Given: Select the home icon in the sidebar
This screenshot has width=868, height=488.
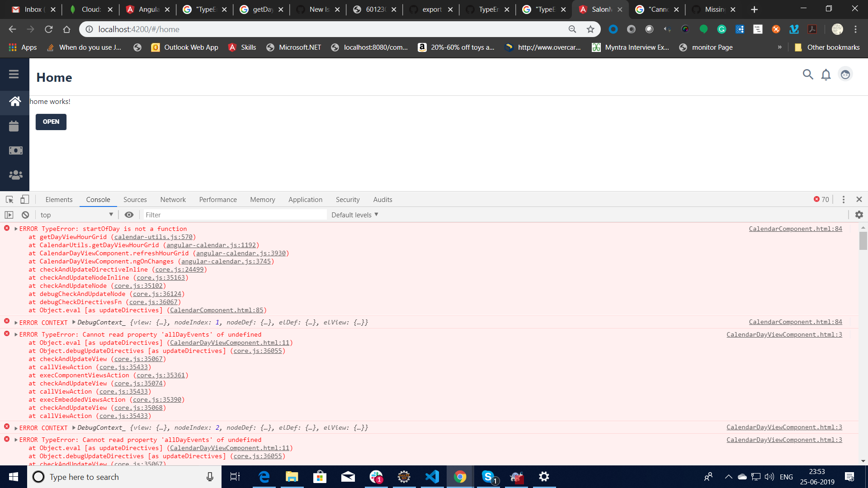Looking at the screenshot, I should (15, 101).
